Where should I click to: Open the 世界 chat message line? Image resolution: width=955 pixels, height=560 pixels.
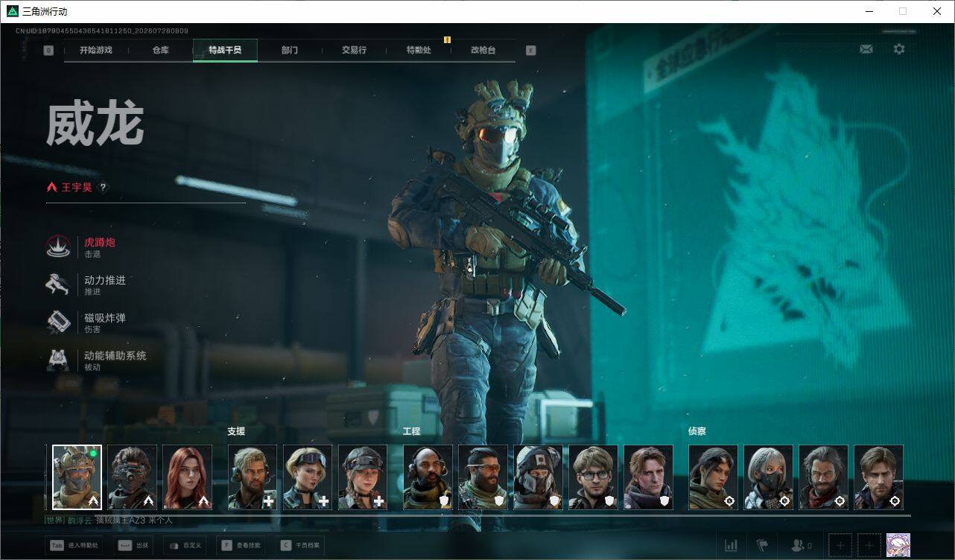coord(109,521)
